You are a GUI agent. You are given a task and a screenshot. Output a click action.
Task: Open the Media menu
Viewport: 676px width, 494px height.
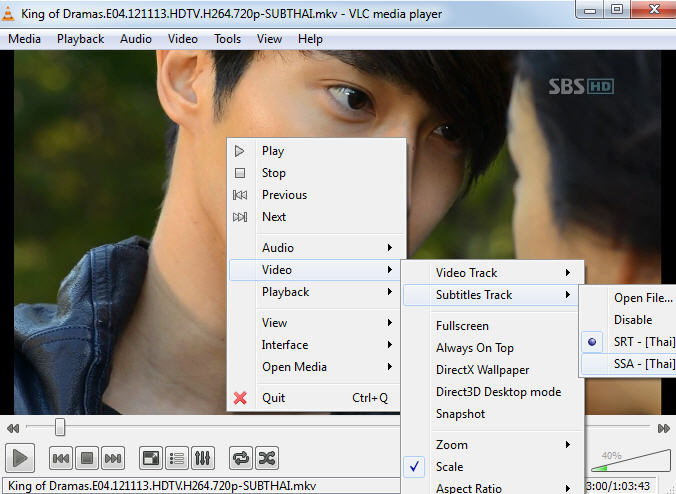(x=24, y=39)
